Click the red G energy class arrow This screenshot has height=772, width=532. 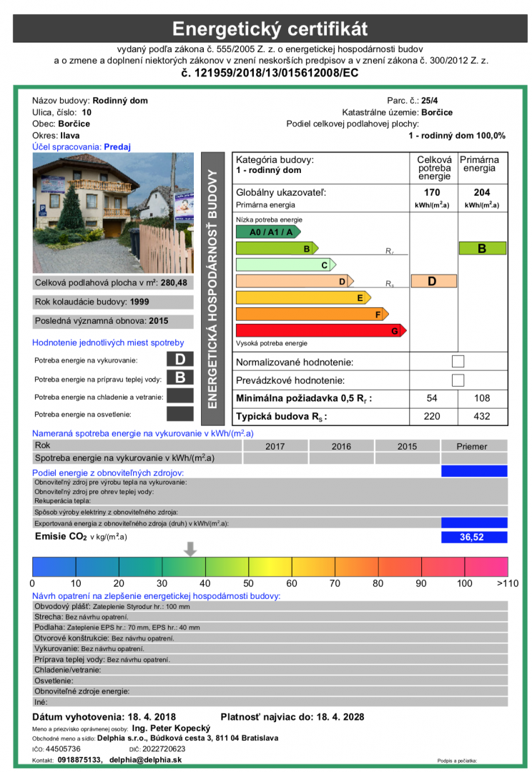tap(321, 330)
